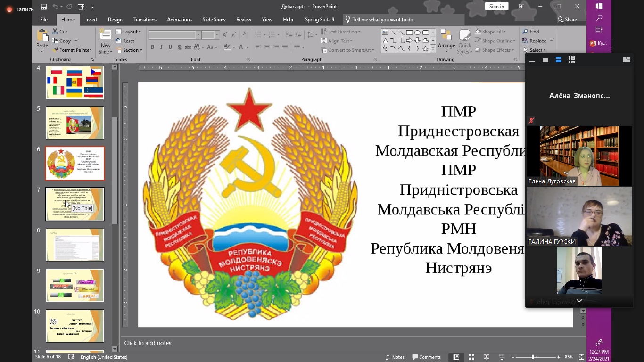
Task: Open Text Direction dropdown
Action: (x=341, y=32)
